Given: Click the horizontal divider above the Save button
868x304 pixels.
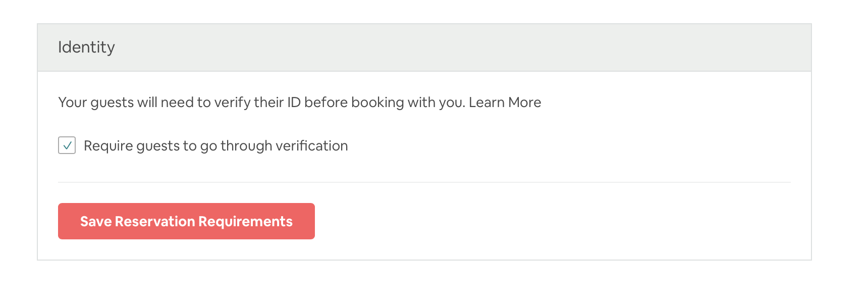Looking at the screenshot, I should tap(424, 182).
